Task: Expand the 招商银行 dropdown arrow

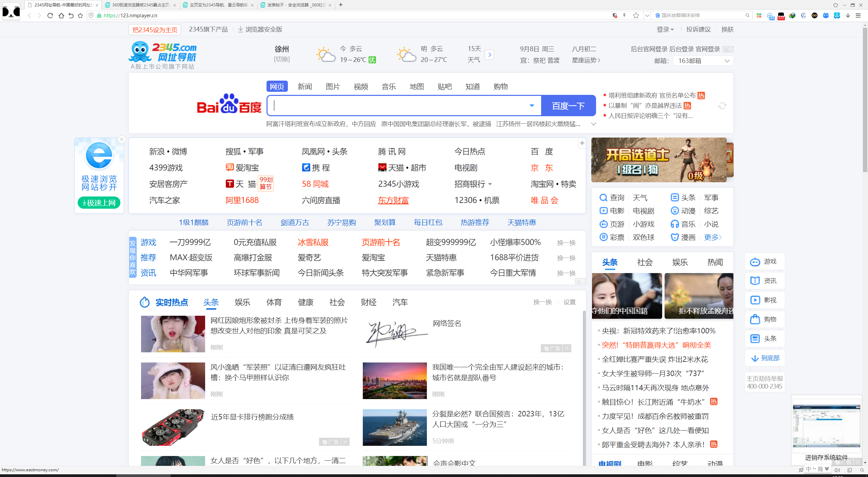Action: pos(490,184)
